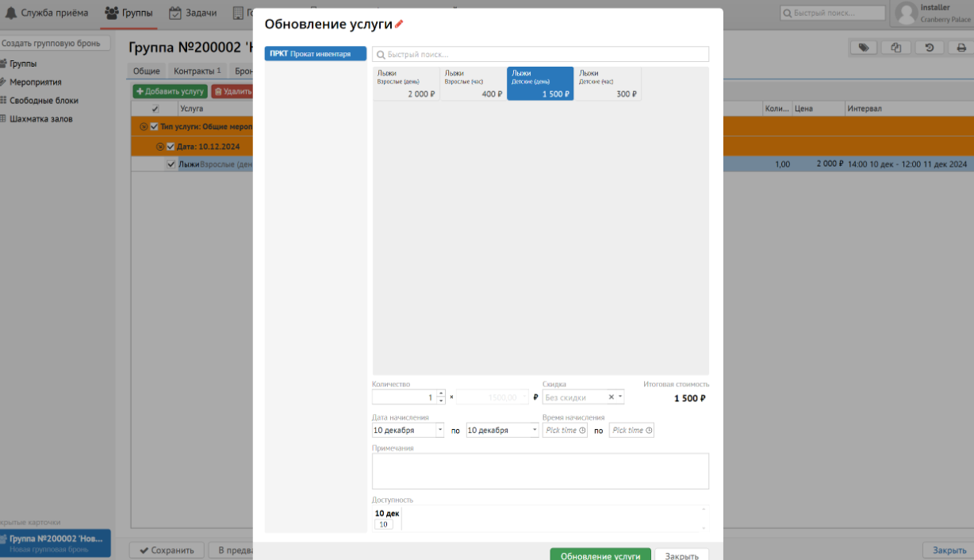Screen dimensions: 974x560
Task: Switch to the Контракты tab
Action: coord(197,71)
